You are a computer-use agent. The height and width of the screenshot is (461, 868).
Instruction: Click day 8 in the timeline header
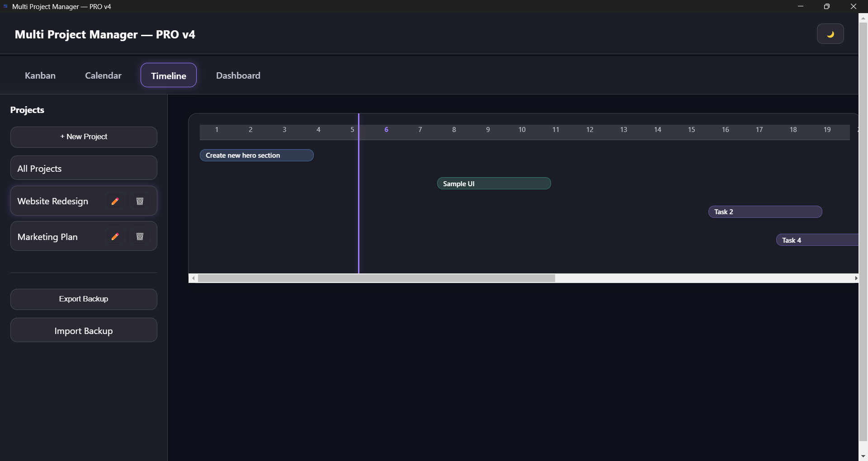point(454,130)
